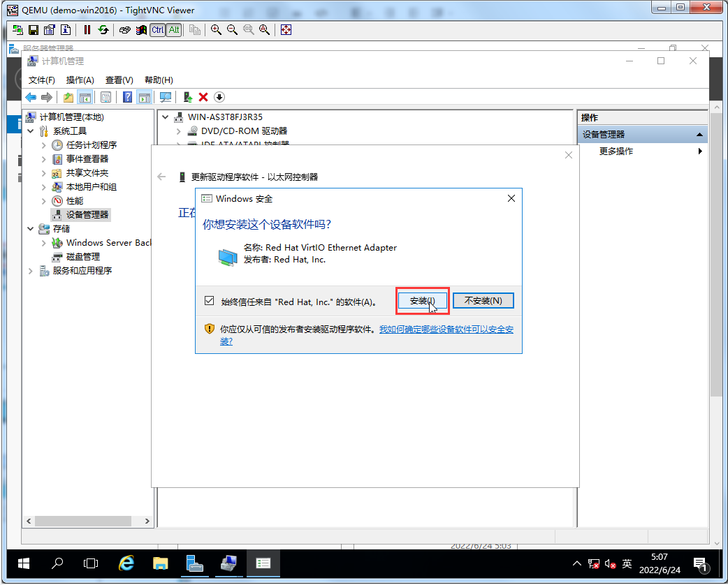Send Ctrl+Alt+Del using the keys icon
This screenshot has height=585, width=728.
(125, 30)
